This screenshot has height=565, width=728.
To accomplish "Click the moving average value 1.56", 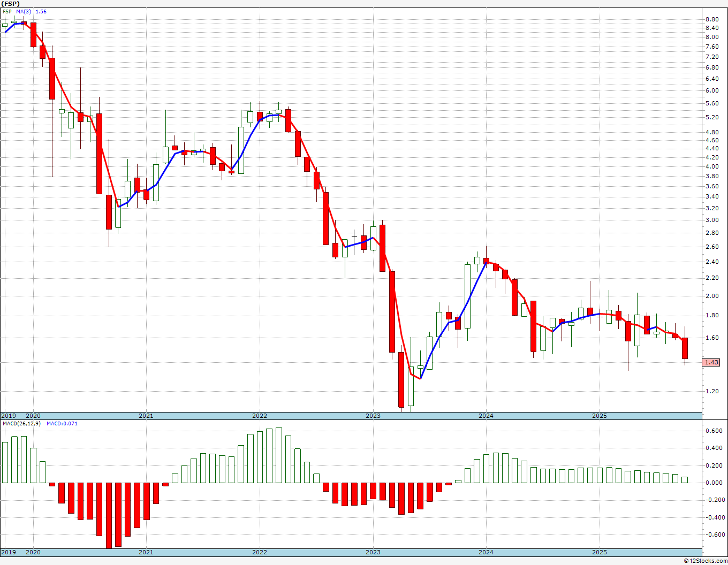I will (41, 11).
